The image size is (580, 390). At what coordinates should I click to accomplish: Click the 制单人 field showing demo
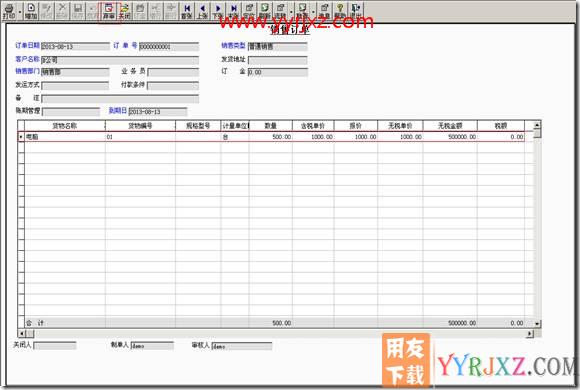click(x=152, y=346)
